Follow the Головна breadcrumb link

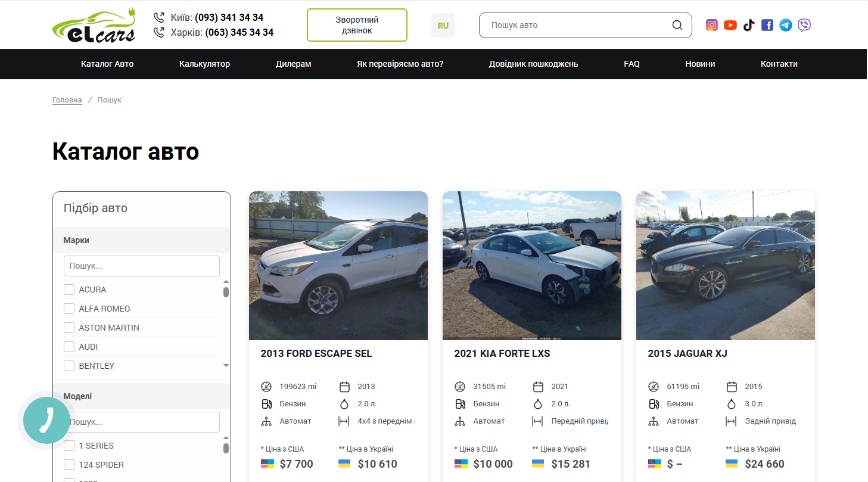(67, 100)
